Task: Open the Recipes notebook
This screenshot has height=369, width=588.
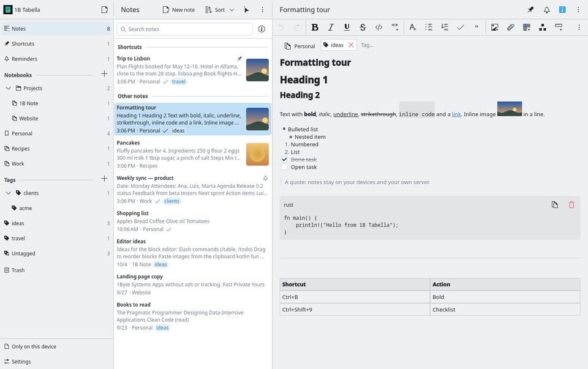Action: tap(56, 148)
